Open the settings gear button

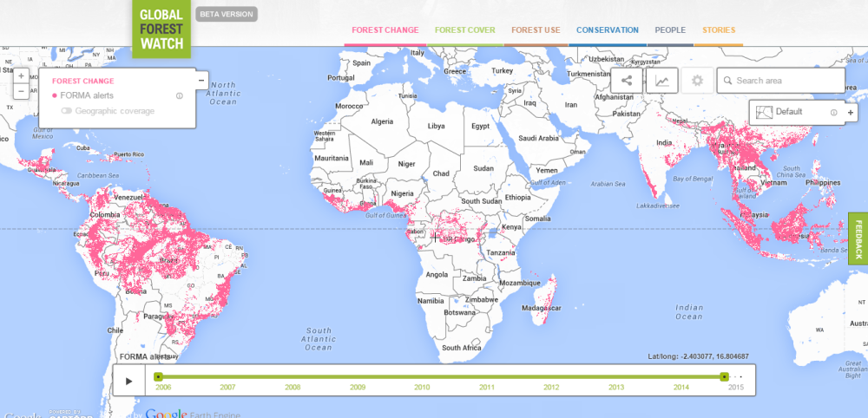tap(698, 81)
